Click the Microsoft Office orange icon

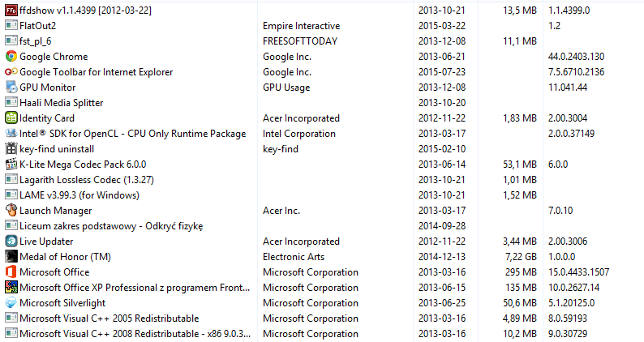pos(11,271)
